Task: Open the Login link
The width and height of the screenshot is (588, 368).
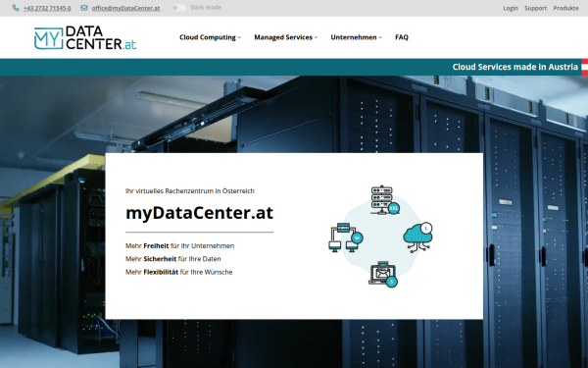Action: click(x=511, y=8)
